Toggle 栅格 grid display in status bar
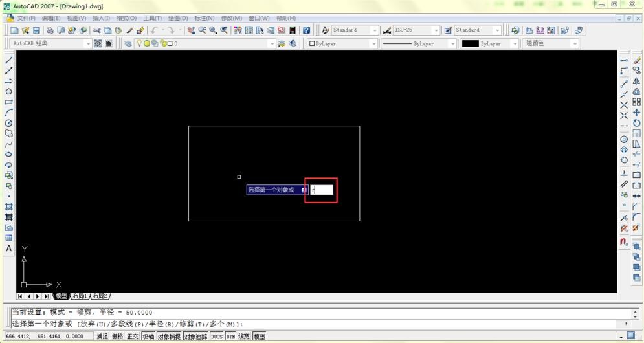 click(117, 337)
